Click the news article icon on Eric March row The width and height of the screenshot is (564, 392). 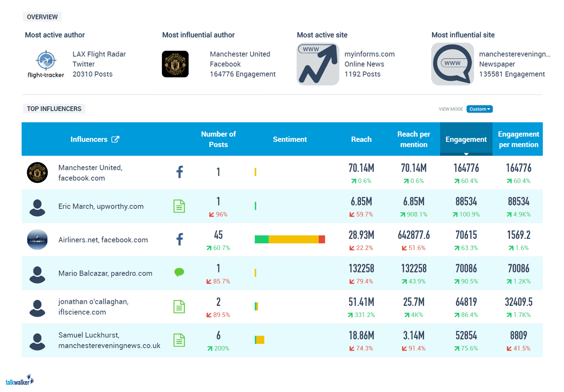point(179,206)
